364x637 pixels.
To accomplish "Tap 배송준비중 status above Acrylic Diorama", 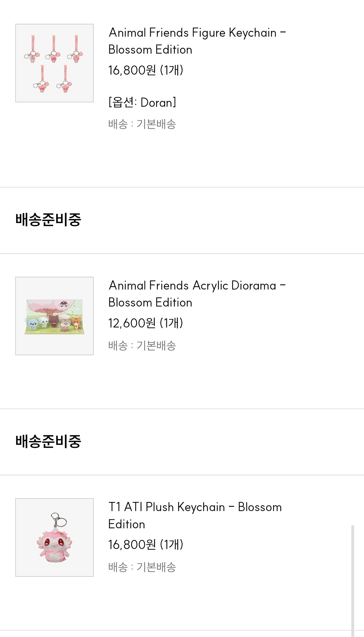I will pos(48,220).
